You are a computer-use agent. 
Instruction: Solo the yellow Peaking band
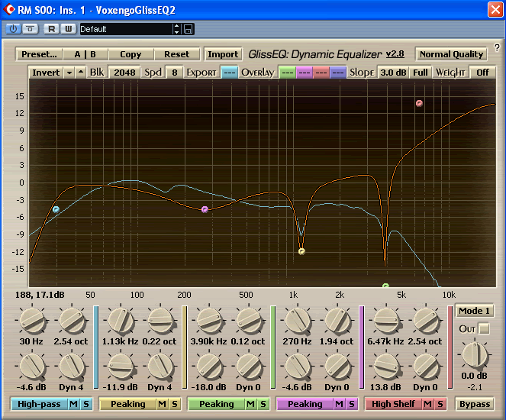click(175, 404)
